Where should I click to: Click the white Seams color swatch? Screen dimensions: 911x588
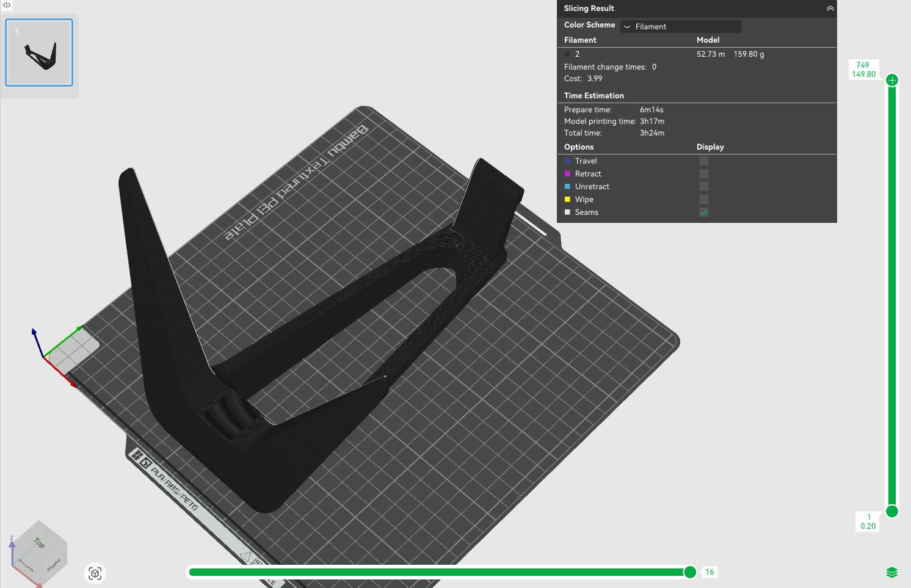(x=567, y=212)
